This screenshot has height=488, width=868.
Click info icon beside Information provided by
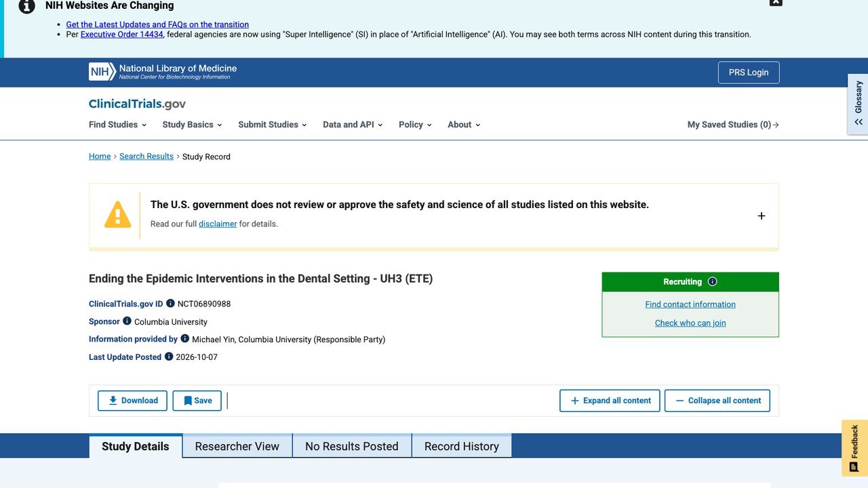(184, 339)
